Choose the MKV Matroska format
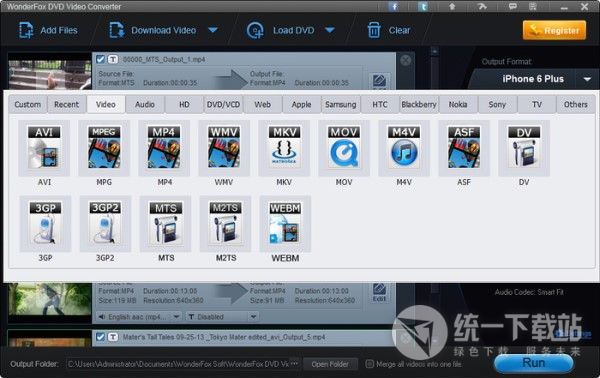This screenshot has width=600, height=378. [x=284, y=148]
